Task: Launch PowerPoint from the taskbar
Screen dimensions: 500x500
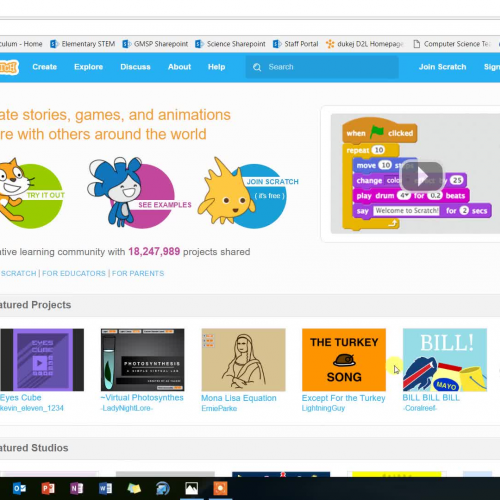Action: (48, 489)
